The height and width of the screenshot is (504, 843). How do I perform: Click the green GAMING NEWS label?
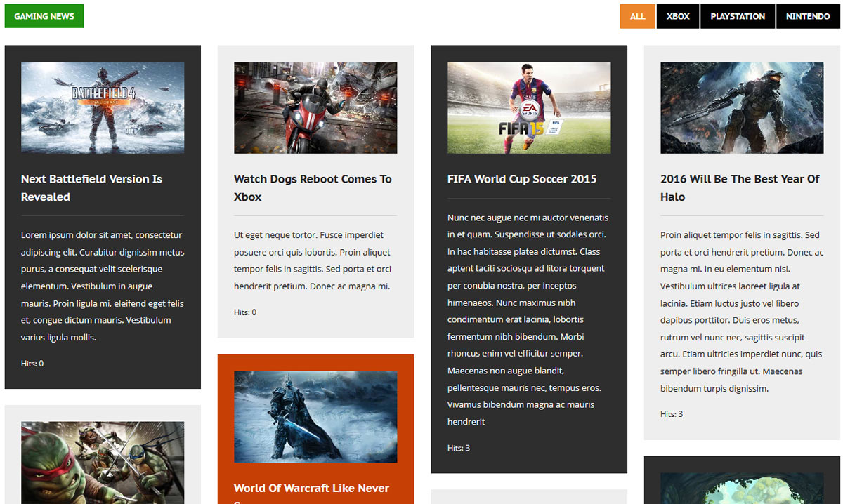pyautogui.click(x=44, y=16)
